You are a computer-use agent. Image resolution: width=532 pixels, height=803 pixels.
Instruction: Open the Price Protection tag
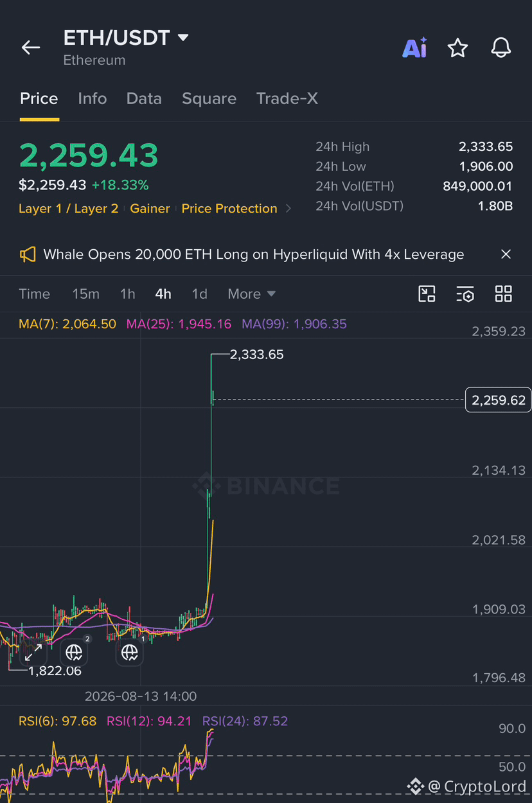pos(229,209)
